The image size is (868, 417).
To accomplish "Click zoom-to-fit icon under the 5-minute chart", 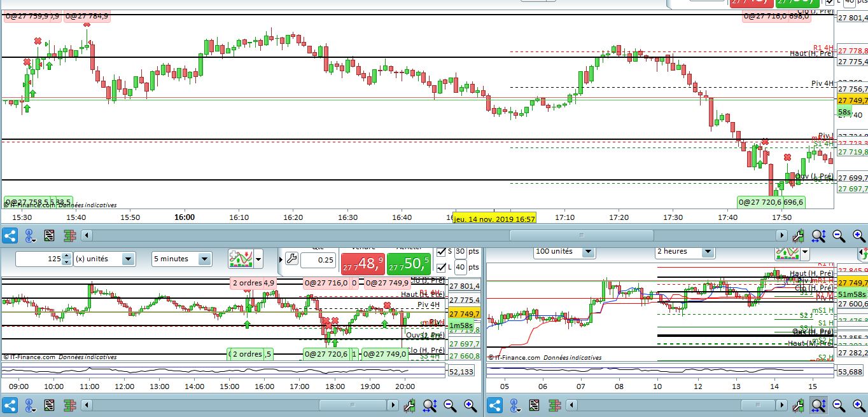I will pos(430,405).
